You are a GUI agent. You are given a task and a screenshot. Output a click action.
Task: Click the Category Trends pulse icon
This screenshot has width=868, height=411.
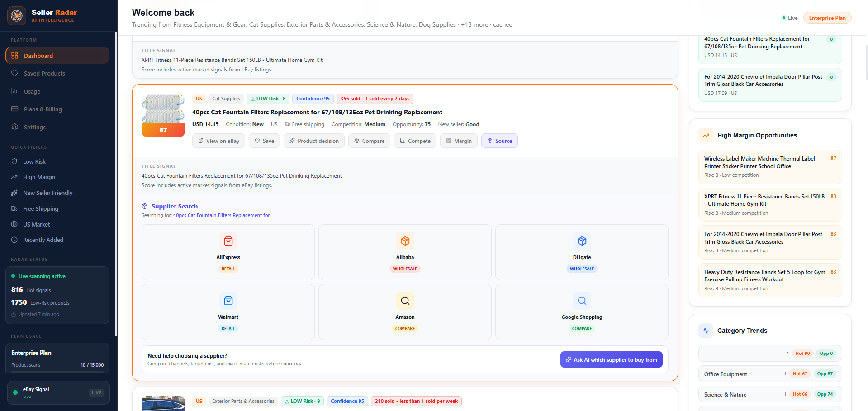pyautogui.click(x=706, y=331)
